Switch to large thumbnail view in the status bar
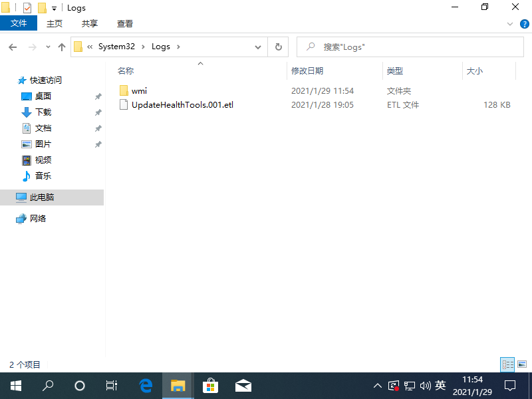Image resolution: width=532 pixels, height=399 pixels. pos(521,364)
